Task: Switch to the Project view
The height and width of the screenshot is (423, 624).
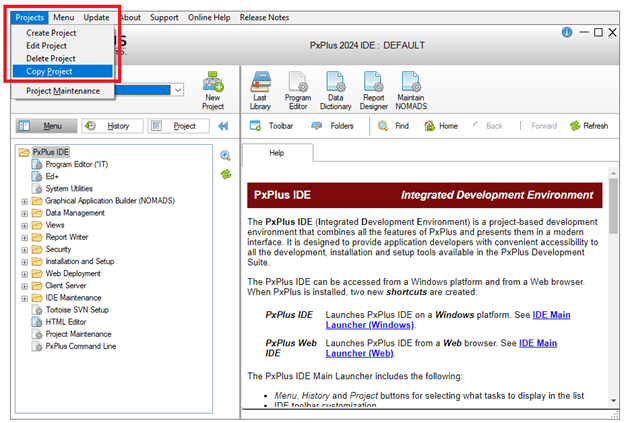Action: (x=178, y=126)
